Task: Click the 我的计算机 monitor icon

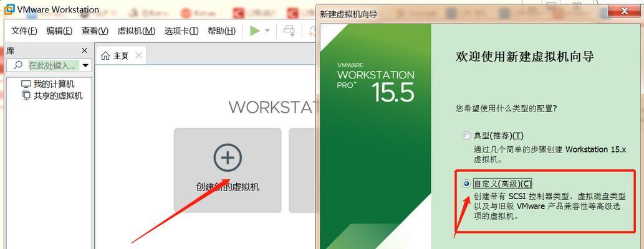Action: point(26,84)
